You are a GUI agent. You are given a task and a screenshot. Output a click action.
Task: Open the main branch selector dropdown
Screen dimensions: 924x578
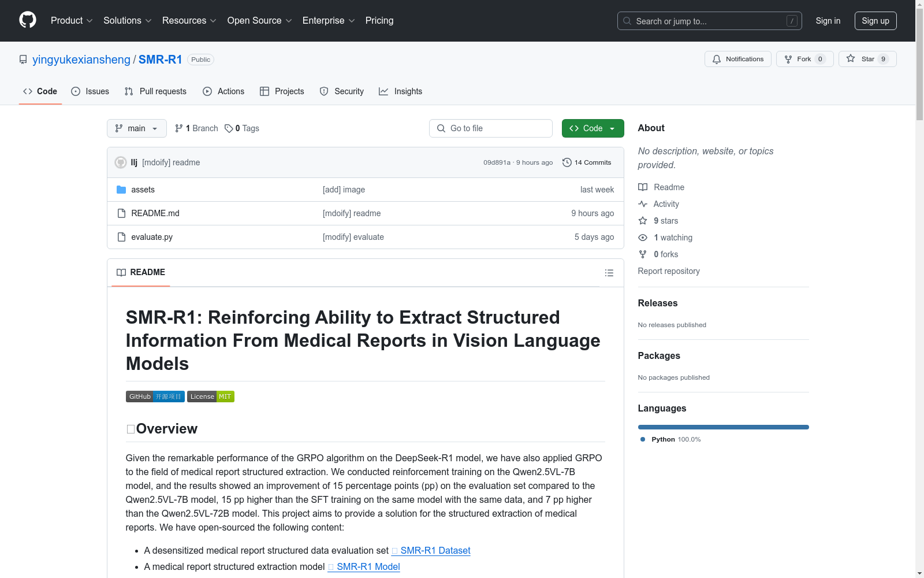(x=137, y=128)
